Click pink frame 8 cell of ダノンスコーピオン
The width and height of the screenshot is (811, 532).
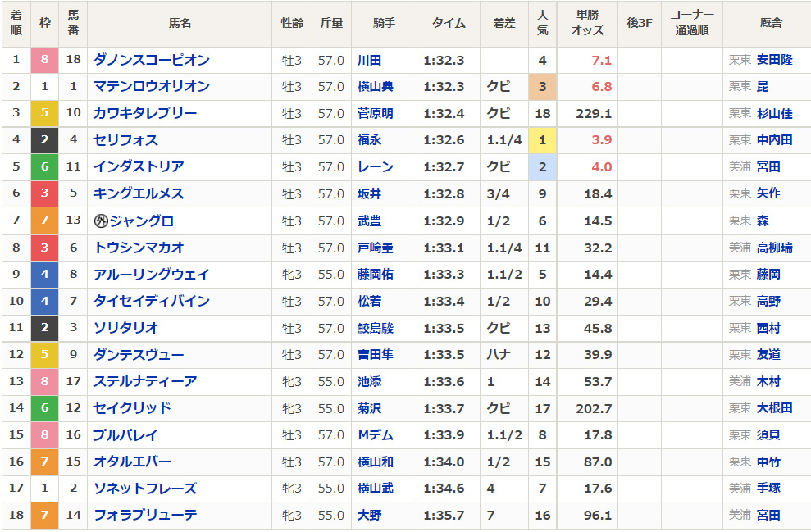(x=44, y=60)
